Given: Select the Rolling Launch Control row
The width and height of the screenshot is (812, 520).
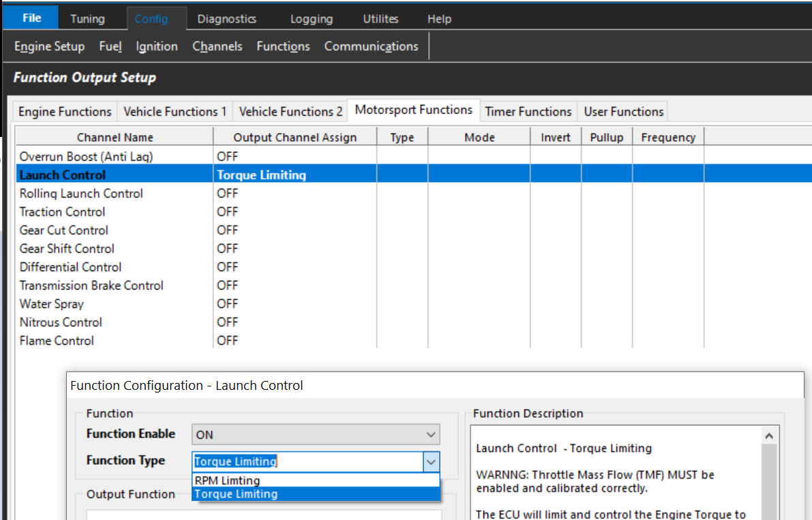Looking at the screenshot, I should (414, 194).
